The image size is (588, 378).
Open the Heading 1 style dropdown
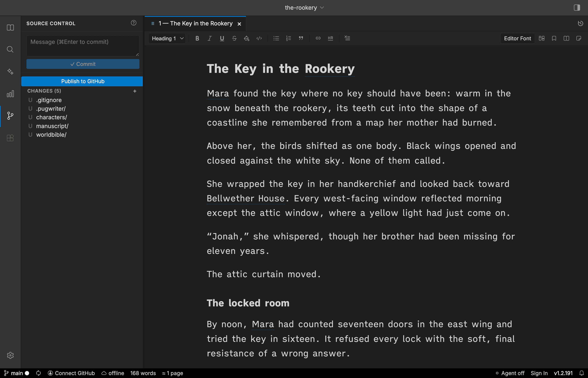click(x=167, y=39)
